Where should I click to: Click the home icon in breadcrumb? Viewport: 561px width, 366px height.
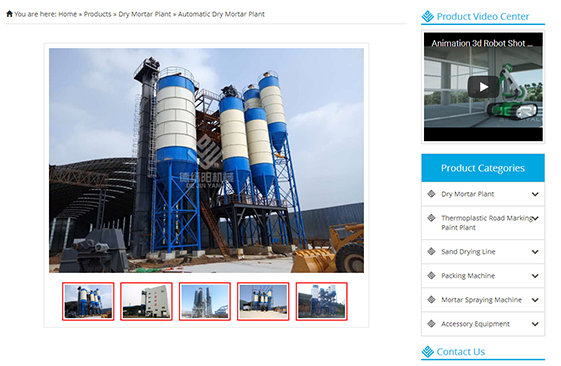[9, 14]
